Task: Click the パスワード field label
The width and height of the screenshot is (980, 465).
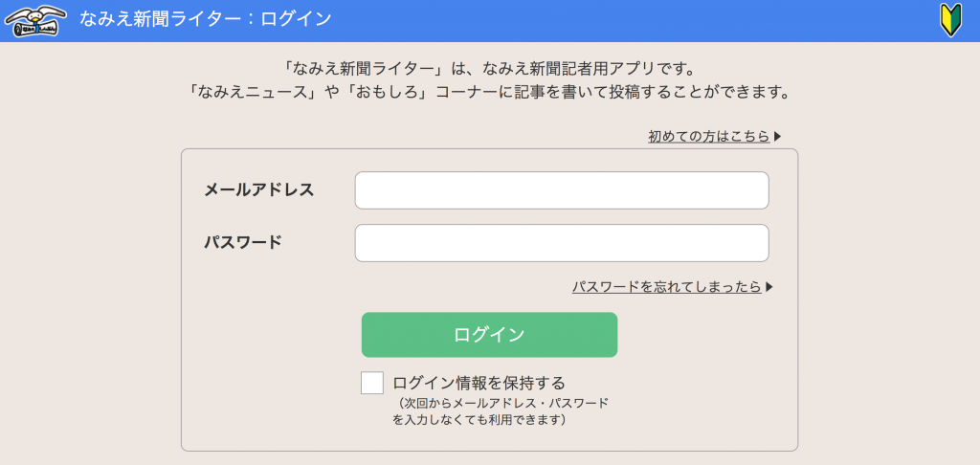Action: (x=243, y=242)
